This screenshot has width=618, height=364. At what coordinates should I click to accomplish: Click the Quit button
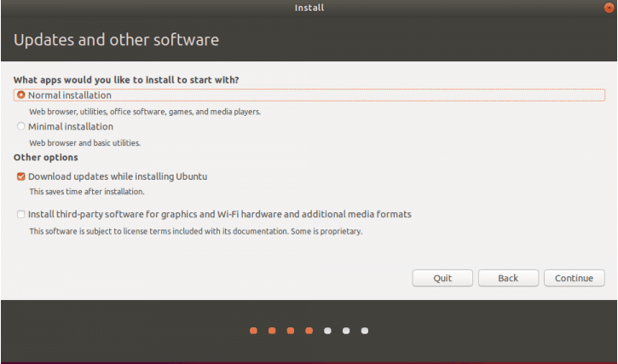click(442, 278)
